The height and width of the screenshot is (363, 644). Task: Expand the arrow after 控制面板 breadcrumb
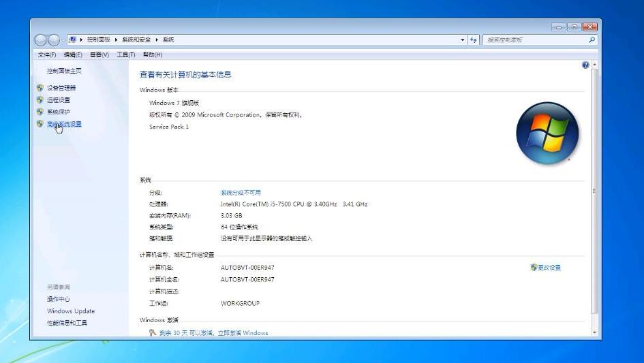pos(117,40)
